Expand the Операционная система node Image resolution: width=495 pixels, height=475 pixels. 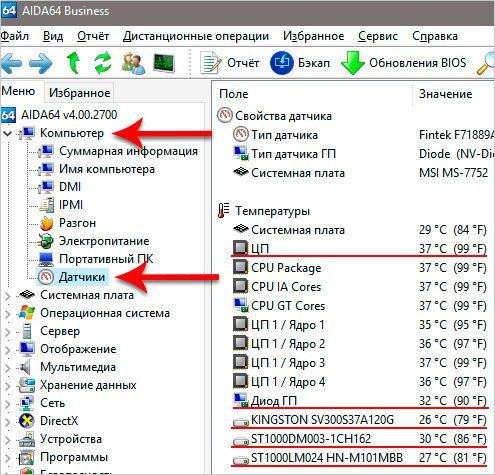coord(8,314)
